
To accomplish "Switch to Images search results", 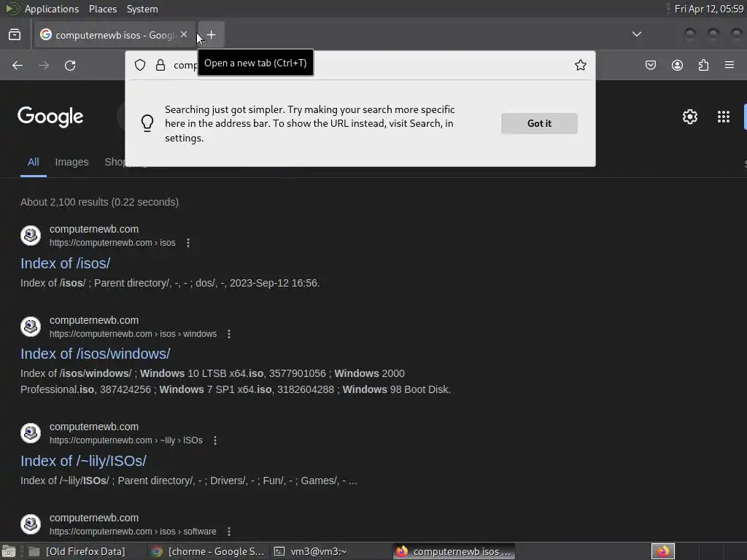I will click(x=72, y=162).
